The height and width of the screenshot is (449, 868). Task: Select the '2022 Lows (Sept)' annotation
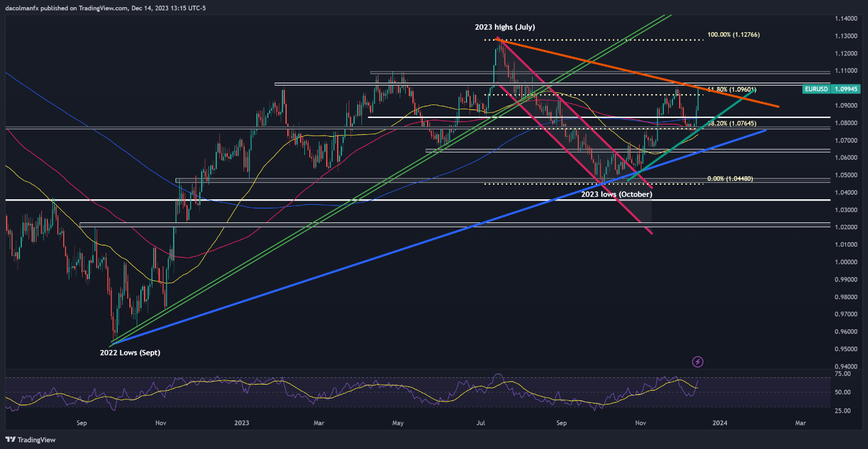pyautogui.click(x=130, y=352)
